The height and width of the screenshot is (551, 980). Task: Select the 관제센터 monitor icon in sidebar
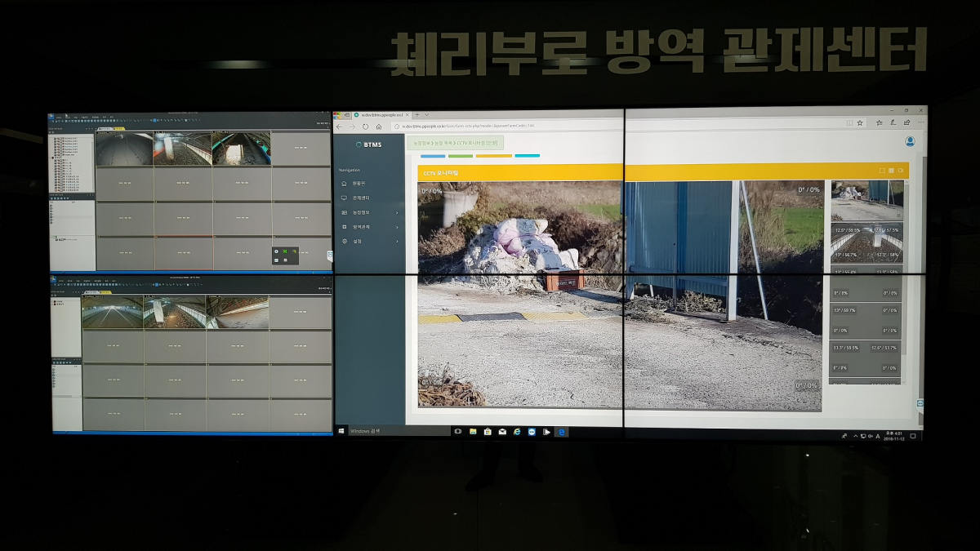coord(346,199)
